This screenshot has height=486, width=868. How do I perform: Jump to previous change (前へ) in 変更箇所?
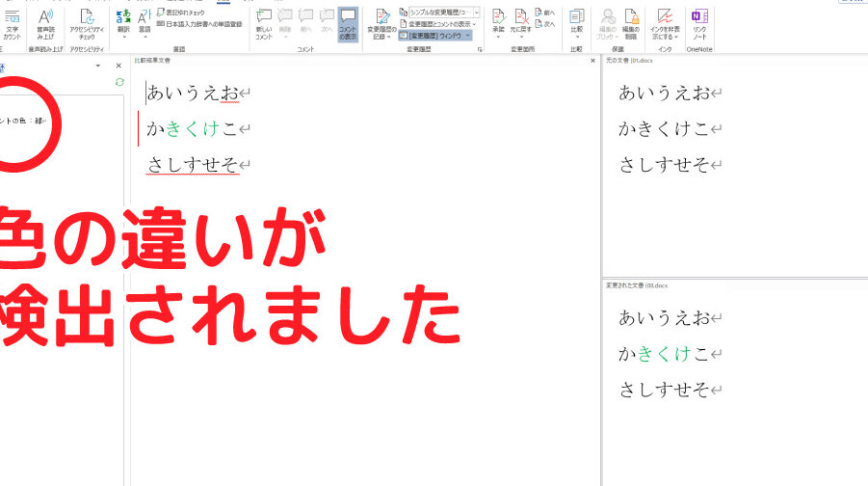coord(544,13)
